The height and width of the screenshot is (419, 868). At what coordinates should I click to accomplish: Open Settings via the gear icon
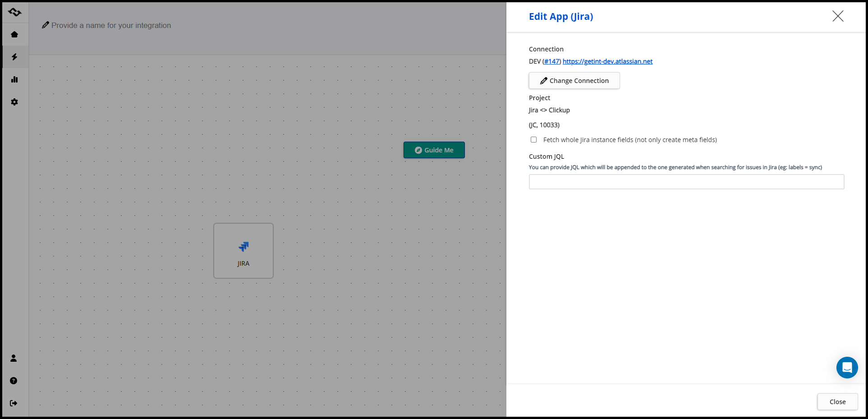click(x=14, y=102)
